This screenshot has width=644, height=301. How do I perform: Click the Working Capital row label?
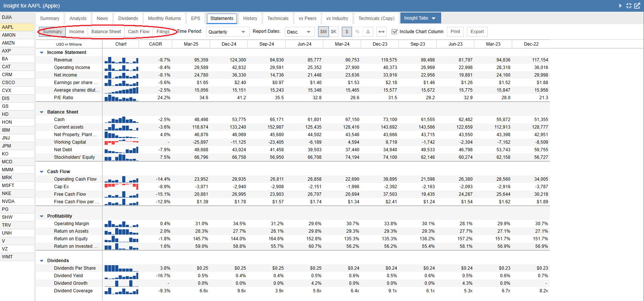pyautogui.click(x=70, y=142)
